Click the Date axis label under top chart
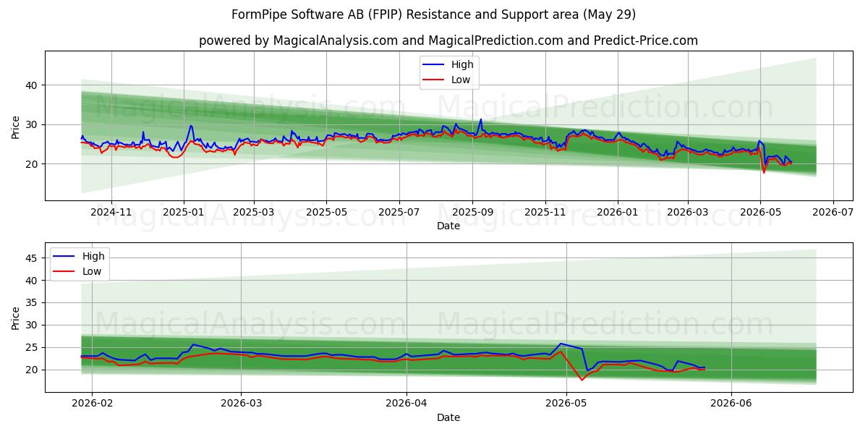This screenshot has width=868, height=434. click(x=448, y=226)
